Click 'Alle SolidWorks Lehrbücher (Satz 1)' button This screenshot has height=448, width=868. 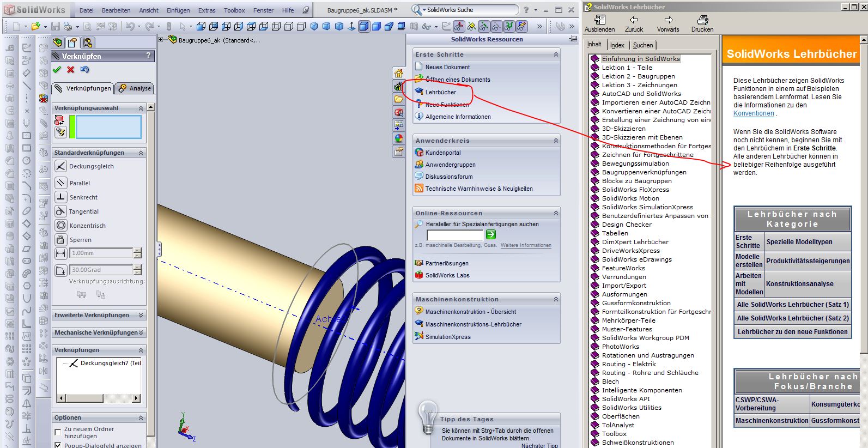tap(793, 305)
